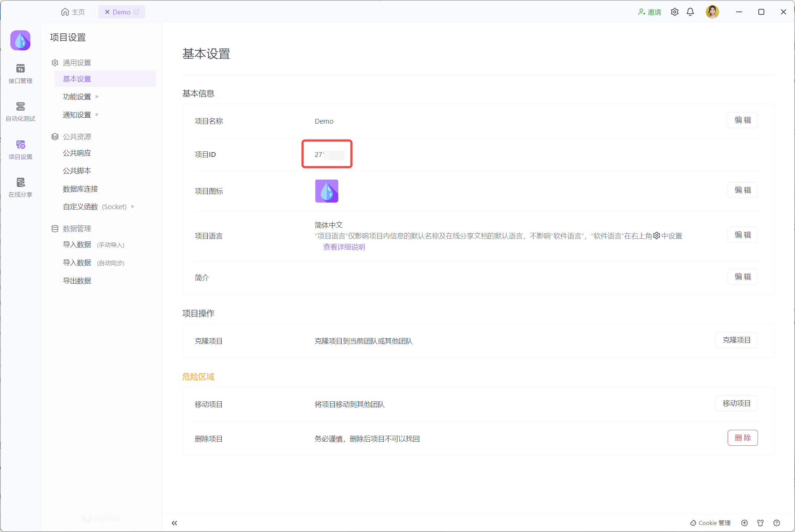Click the help question mark icon
Image resolution: width=795 pixels, height=532 pixels.
[777, 523]
